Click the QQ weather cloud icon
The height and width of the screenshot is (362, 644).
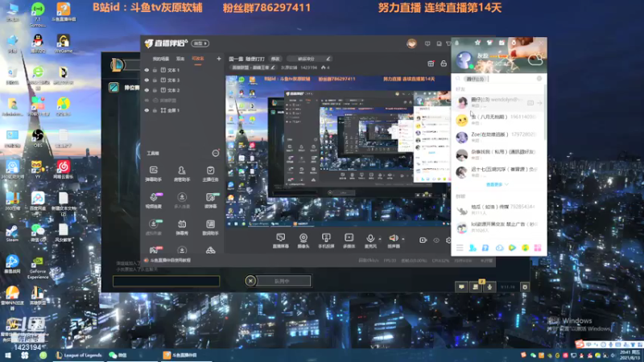click(535, 61)
